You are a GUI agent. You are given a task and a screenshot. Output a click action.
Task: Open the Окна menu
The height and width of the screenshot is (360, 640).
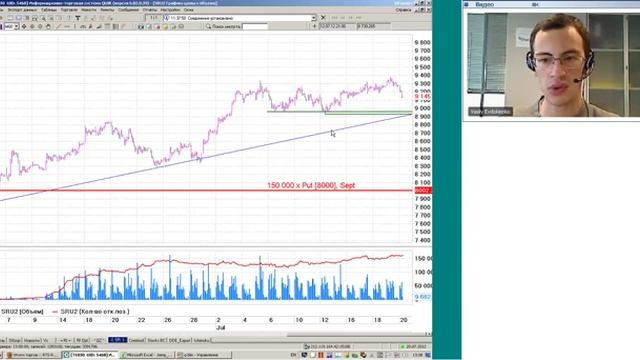(188, 10)
